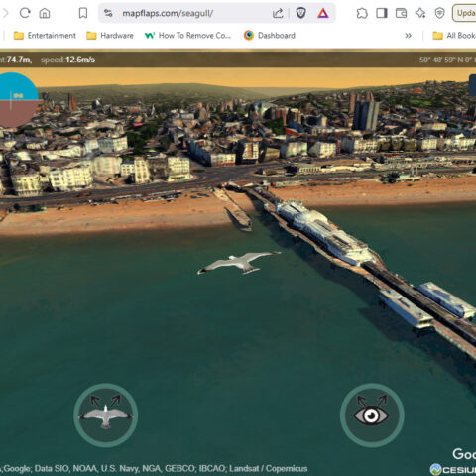Reload the page with the refresh icon
476x476 pixels.
[25, 13]
